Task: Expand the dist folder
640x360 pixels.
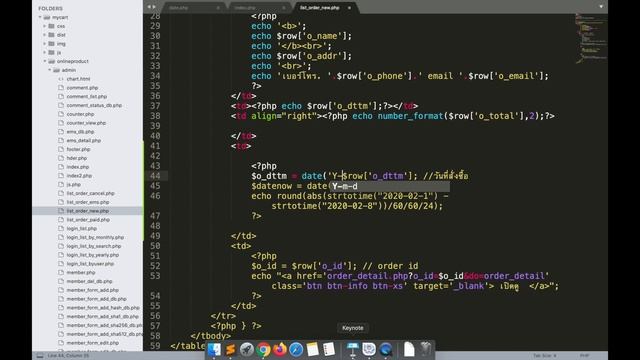Action: pos(44,35)
